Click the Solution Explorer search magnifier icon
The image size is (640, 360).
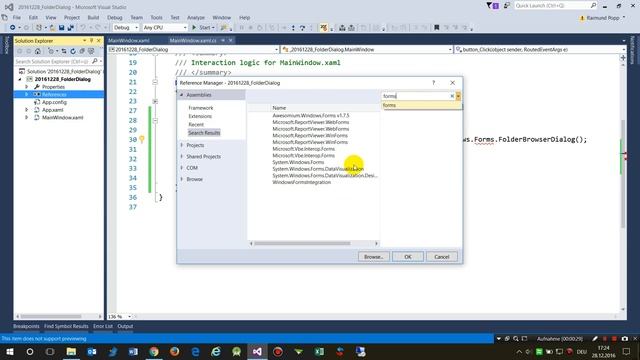[x=95, y=61]
